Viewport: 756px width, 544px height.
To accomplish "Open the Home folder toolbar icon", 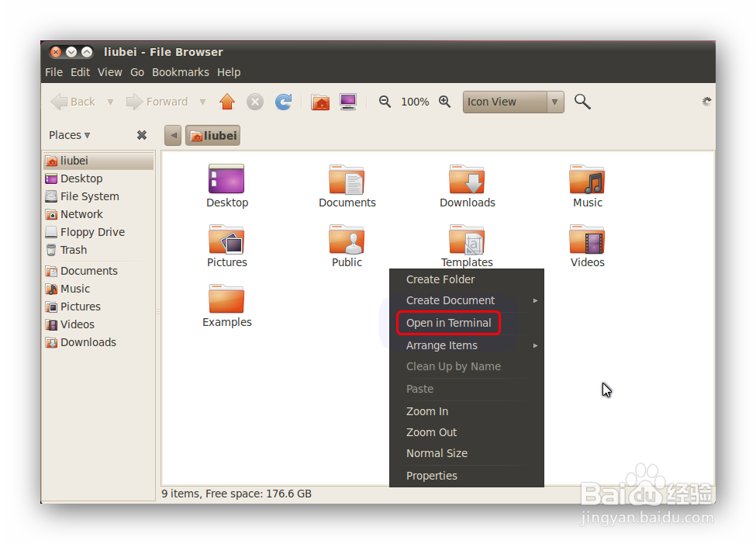I will point(320,102).
